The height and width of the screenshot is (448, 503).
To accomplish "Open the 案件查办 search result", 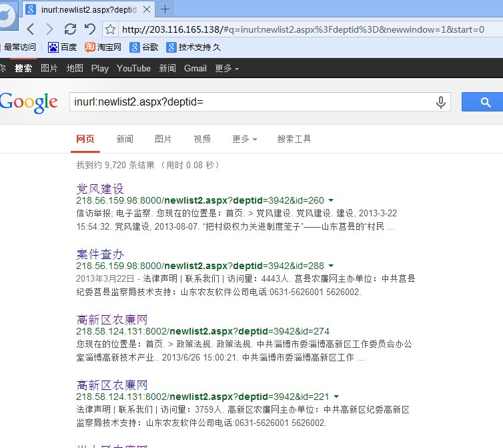I will coord(100,254).
